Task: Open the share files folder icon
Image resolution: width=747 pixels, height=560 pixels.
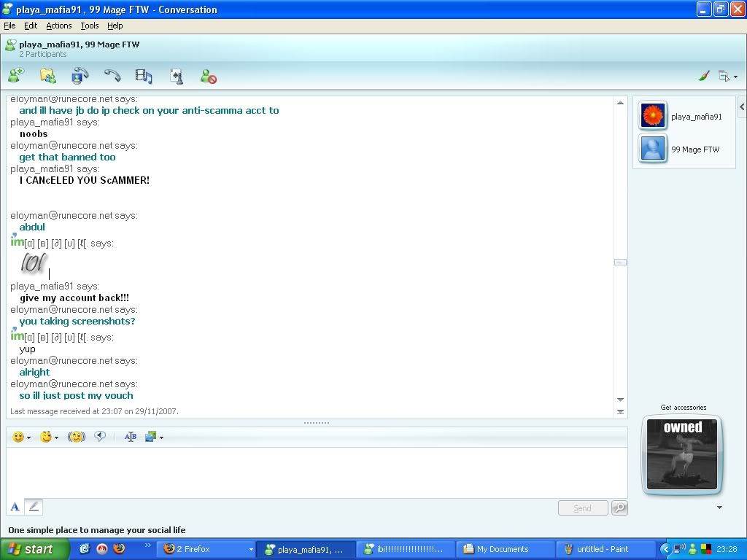Action: pyautogui.click(x=47, y=75)
